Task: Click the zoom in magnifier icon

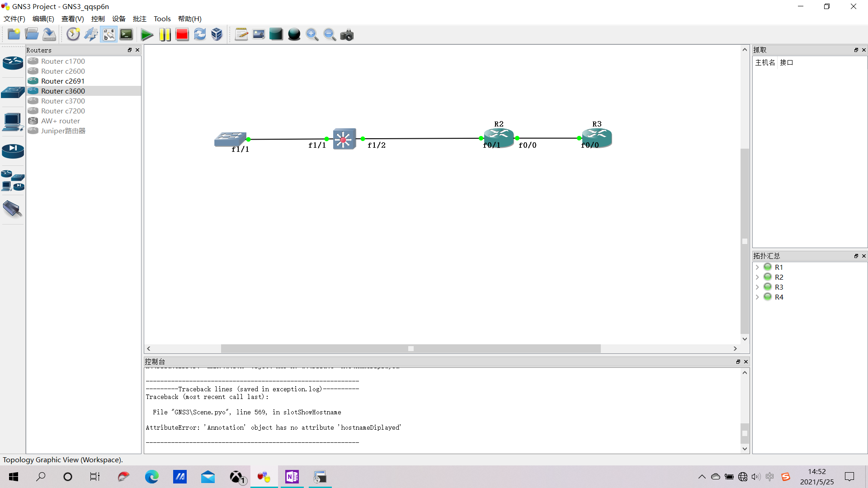Action: (x=312, y=34)
